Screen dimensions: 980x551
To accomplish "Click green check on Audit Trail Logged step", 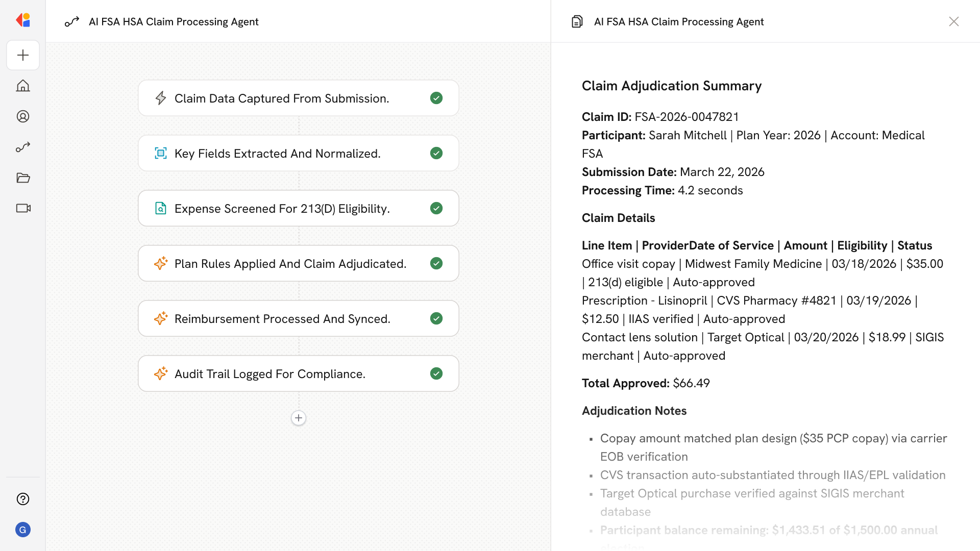I will coord(436,373).
